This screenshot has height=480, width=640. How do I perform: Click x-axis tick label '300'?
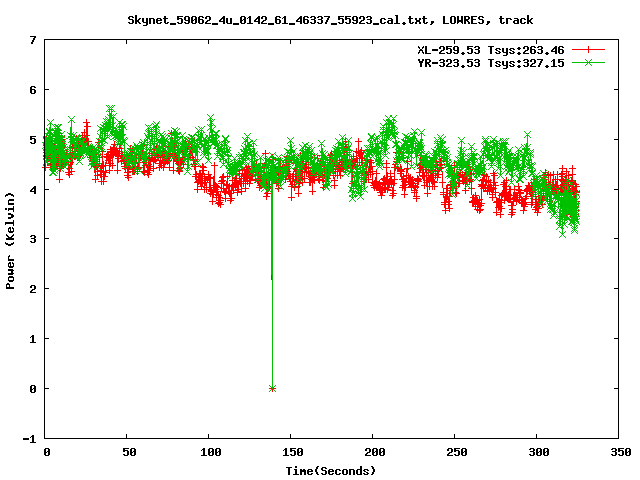click(x=539, y=452)
